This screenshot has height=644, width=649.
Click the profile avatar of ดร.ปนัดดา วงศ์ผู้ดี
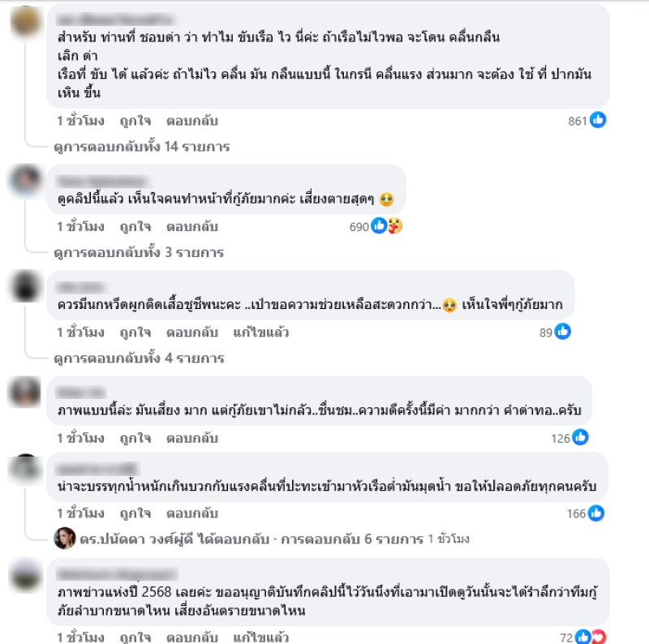coord(65,538)
